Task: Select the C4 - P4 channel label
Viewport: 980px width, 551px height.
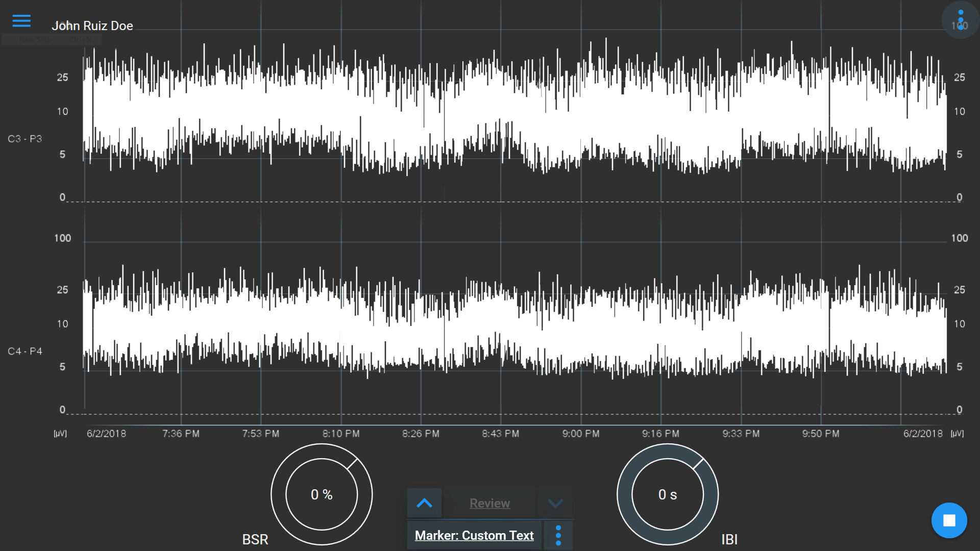Action: pos(25,352)
